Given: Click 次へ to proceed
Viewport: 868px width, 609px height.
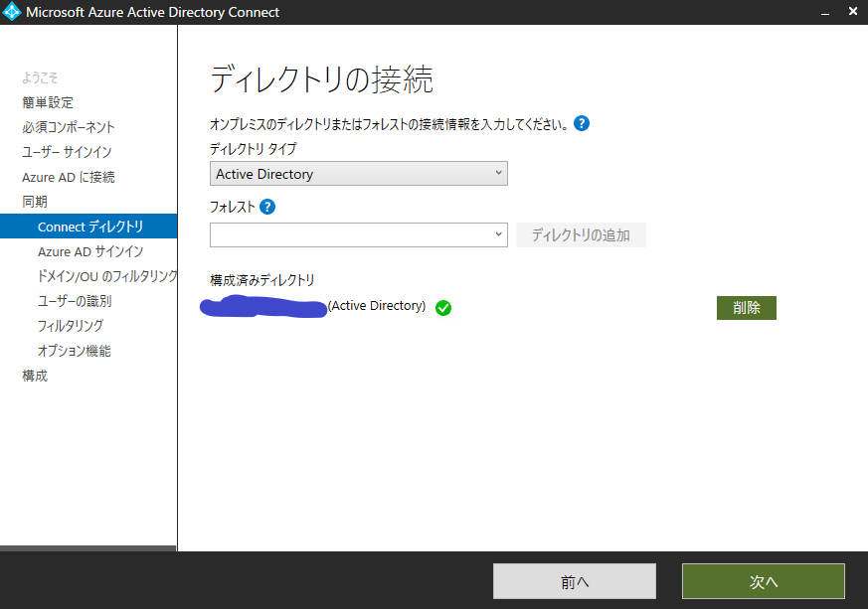Looking at the screenshot, I should [x=763, y=581].
